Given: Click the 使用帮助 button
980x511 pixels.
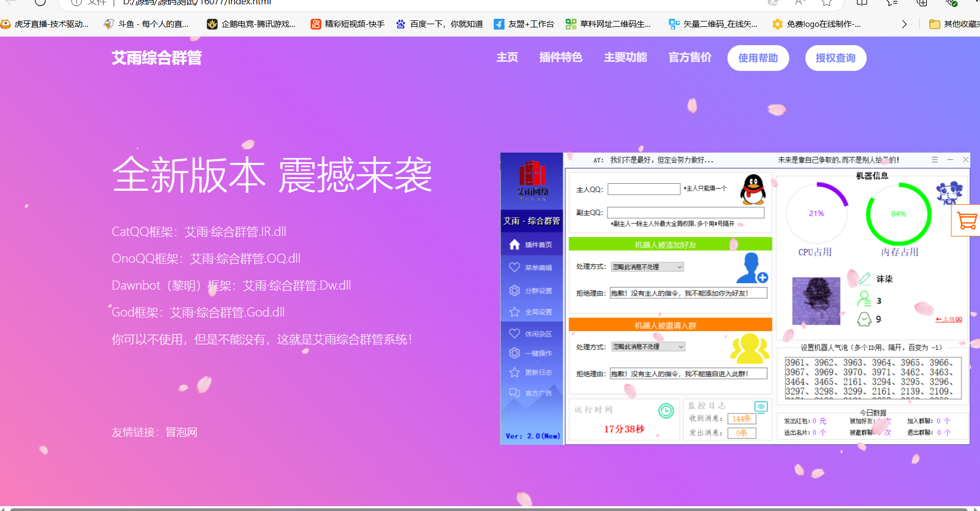Looking at the screenshot, I should tap(758, 58).
